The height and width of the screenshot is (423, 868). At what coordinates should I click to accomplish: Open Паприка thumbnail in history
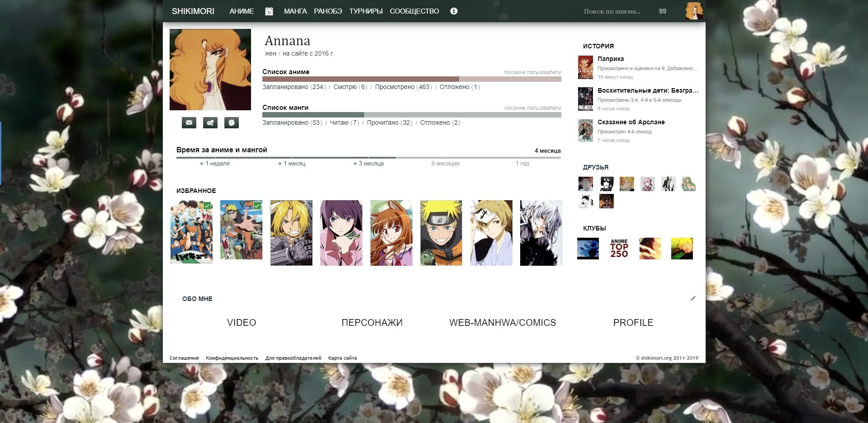coord(585,67)
